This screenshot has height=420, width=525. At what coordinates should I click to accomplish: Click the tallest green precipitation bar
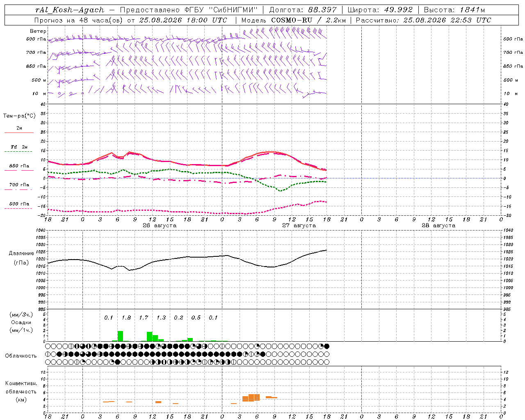(120, 336)
